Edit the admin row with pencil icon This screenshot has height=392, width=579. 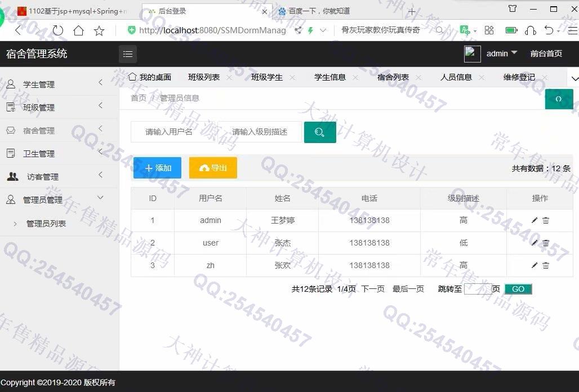[x=535, y=220]
